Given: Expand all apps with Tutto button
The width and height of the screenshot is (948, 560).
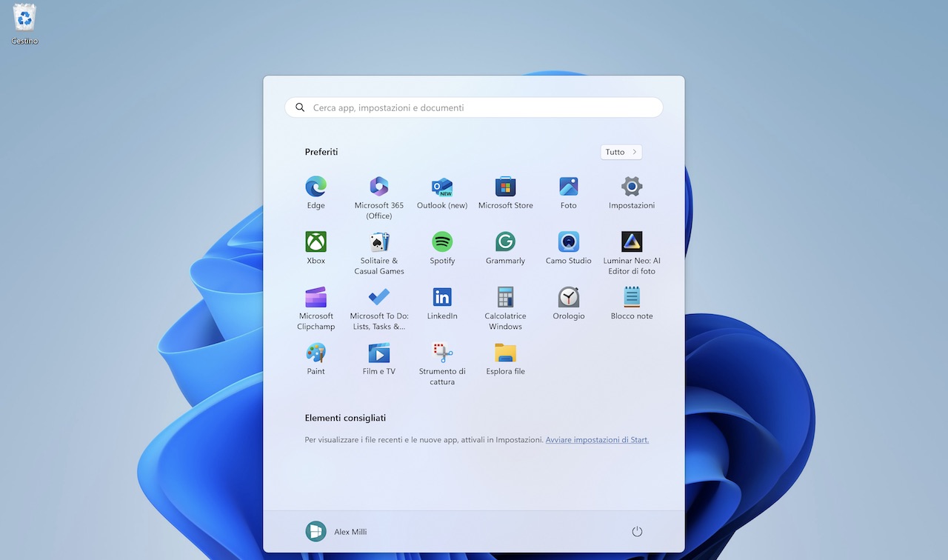Looking at the screenshot, I should (621, 152).
